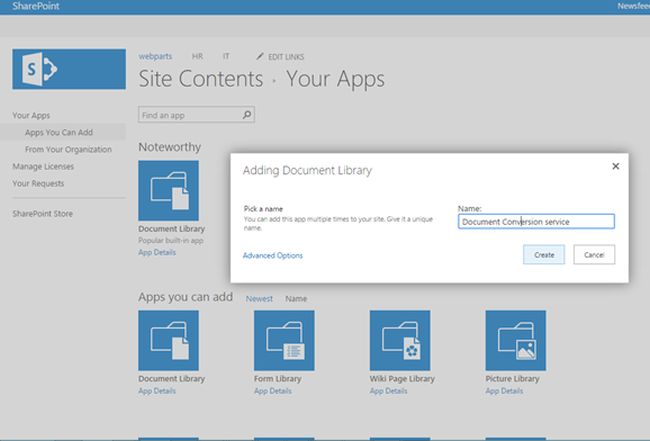This screenshot has width=650, height=441.
Task: Click Picture Library title text
Action: 512,378
